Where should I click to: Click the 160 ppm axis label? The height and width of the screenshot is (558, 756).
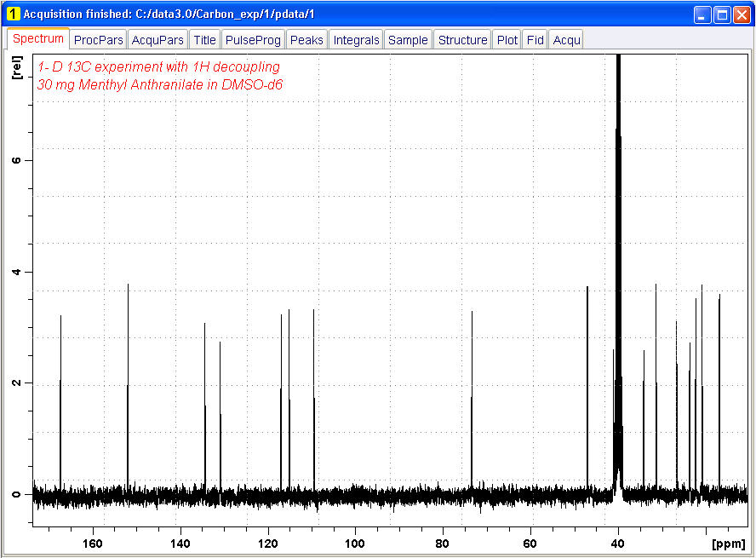tap(93, 544)
